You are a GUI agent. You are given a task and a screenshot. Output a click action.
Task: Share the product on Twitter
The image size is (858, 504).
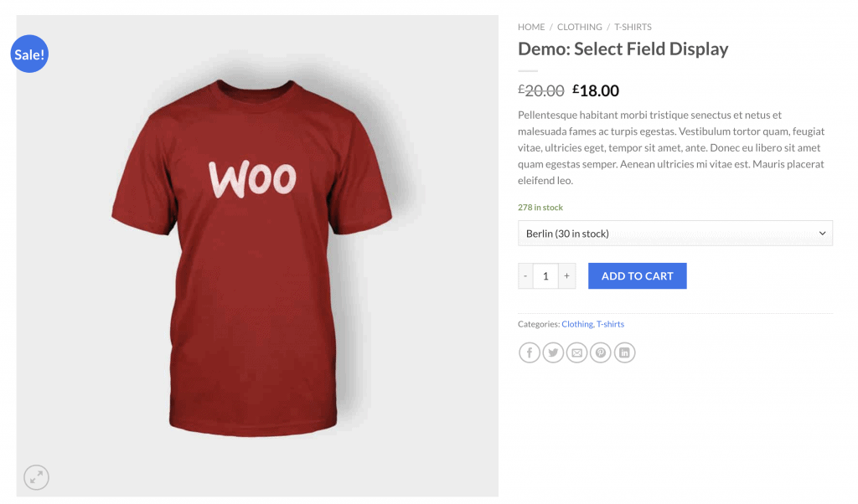[x=553, y=352]
